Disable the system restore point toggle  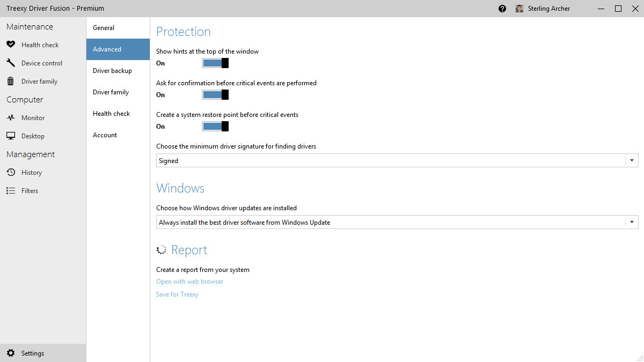click(215, 127)
